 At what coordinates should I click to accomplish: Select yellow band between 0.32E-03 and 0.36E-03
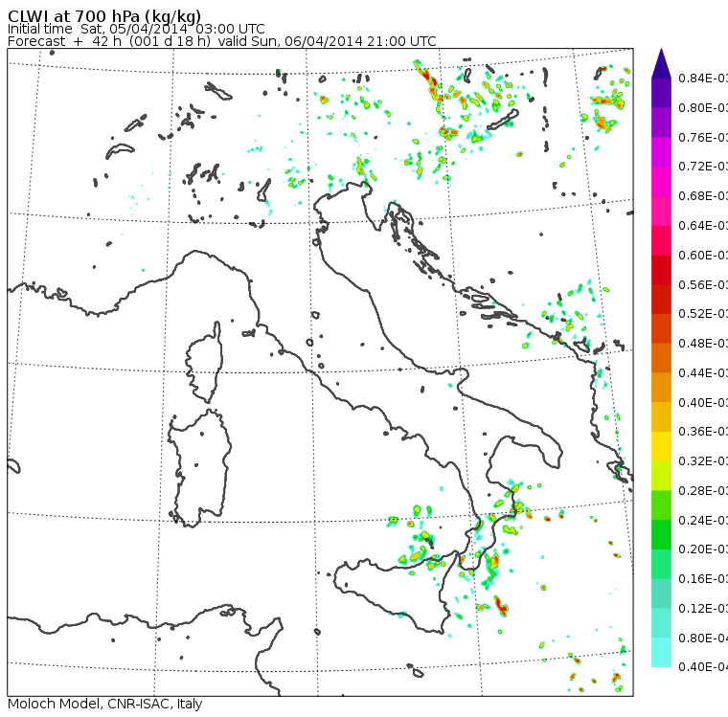[x=661, y=446]
